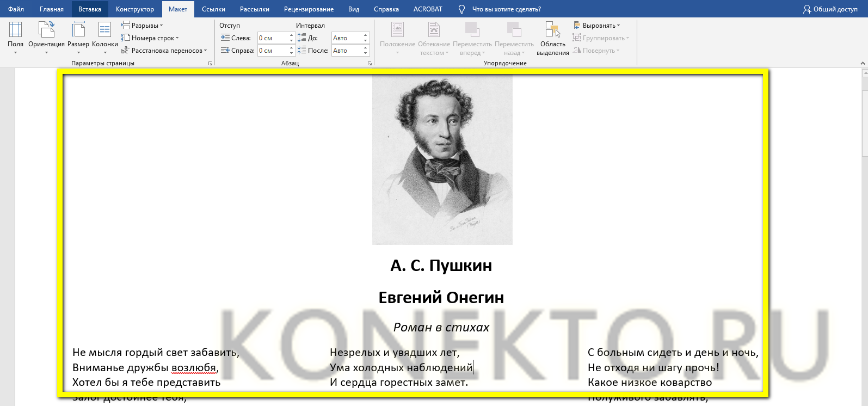Launch the Параметры страницы dialog box
The width and height of the screenshot is (868, 406).
coord(210,64)
